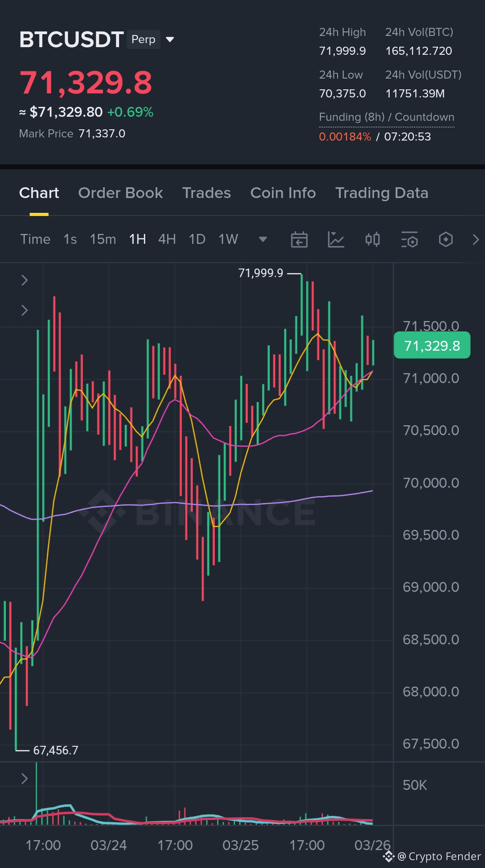The height and width of the screenshot is (868, 485).
Task: Select the 1D chart interval
Action: [x=197, y=239]
